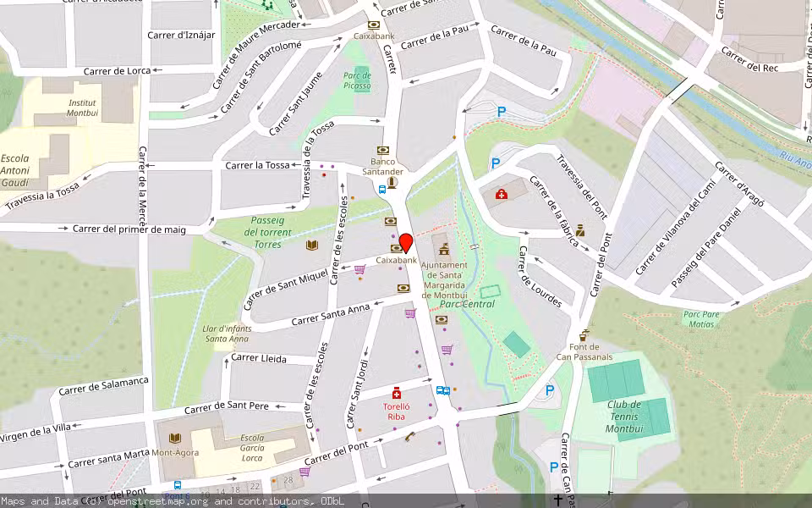This screenshot has width=812, height=508.
Task: Click the parking P icon near Riu Anoia
Action: 502,110
